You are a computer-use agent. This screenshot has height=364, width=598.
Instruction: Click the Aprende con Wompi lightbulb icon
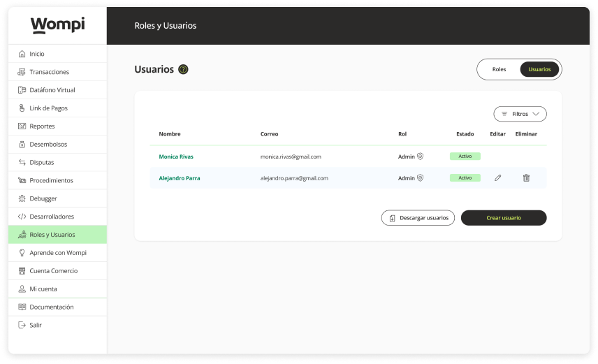[22, 253]
